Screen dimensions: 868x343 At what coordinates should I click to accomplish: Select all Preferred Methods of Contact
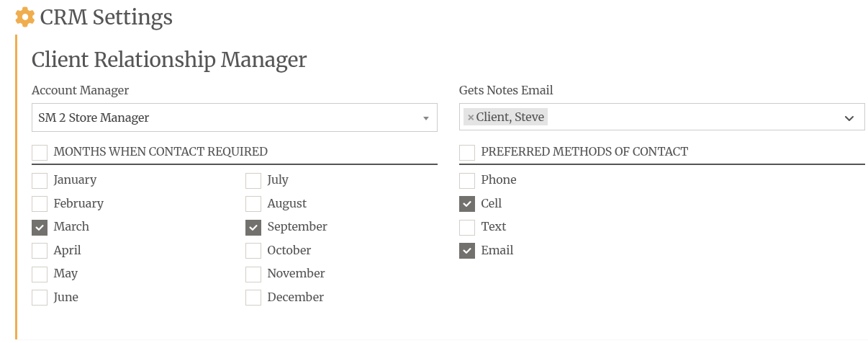pos(467,152)
